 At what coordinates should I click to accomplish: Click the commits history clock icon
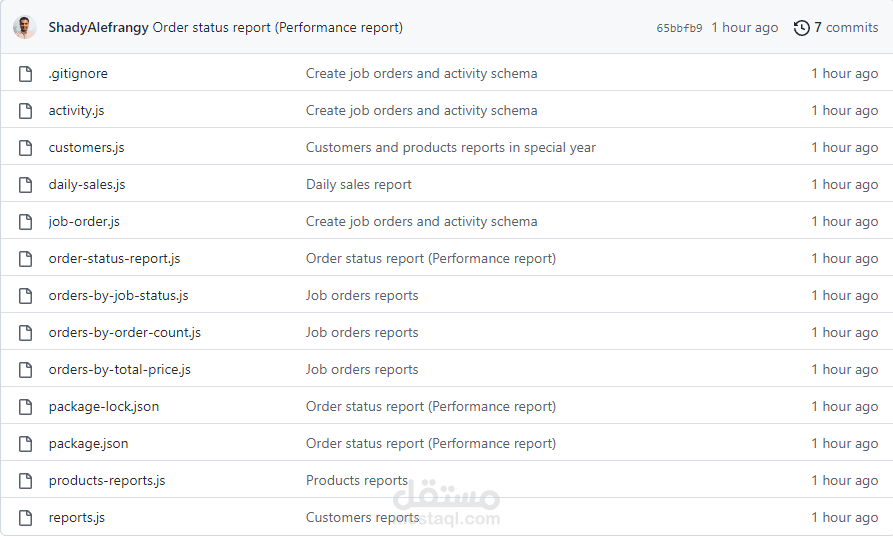(801, 28)
